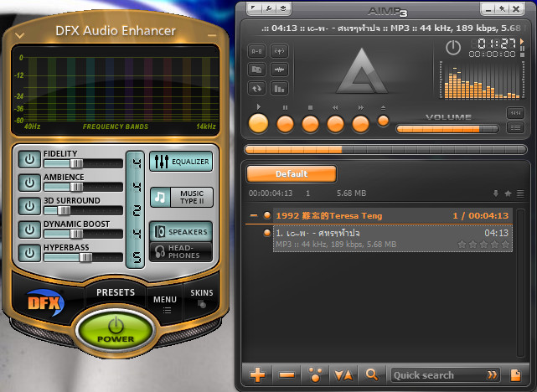Click the AIMP Stop button

coord(310,124)
